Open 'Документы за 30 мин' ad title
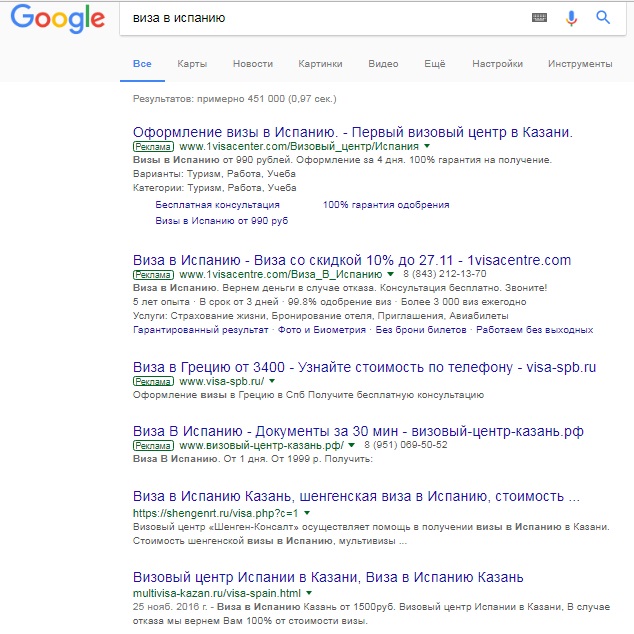The image size is (634, 634). coord(358,431)
